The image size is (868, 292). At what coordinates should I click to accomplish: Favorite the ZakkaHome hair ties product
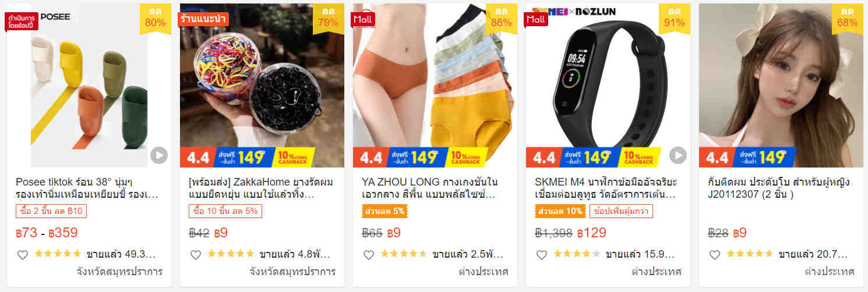point(196,254)
